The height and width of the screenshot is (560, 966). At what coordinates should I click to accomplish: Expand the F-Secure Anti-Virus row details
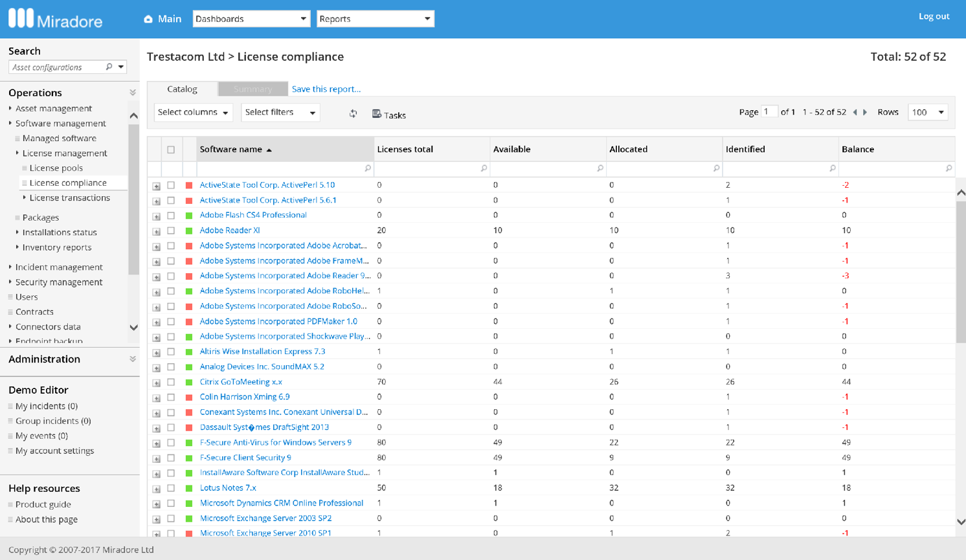156,443
